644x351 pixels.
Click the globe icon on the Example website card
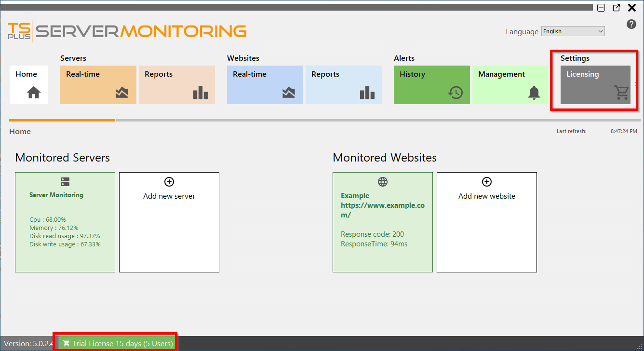tap(382, 182)
